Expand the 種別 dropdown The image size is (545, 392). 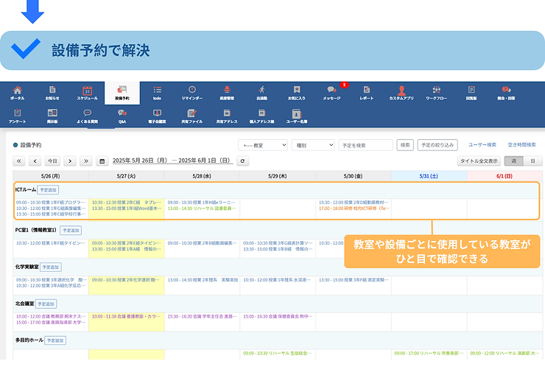(x=312, y=145)
